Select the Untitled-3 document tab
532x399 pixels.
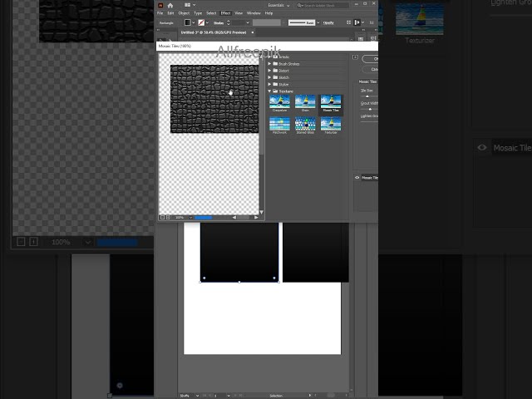pos(214,32)
